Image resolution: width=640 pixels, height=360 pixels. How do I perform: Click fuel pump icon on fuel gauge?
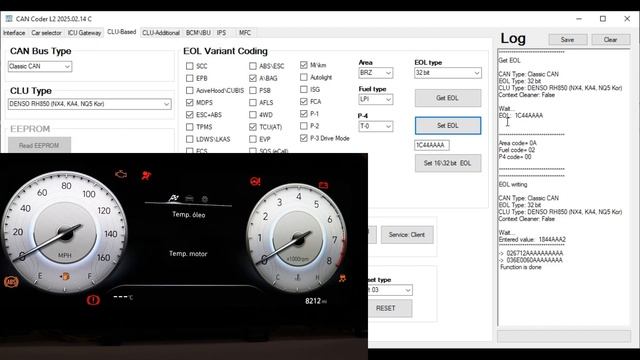[64, 276]
